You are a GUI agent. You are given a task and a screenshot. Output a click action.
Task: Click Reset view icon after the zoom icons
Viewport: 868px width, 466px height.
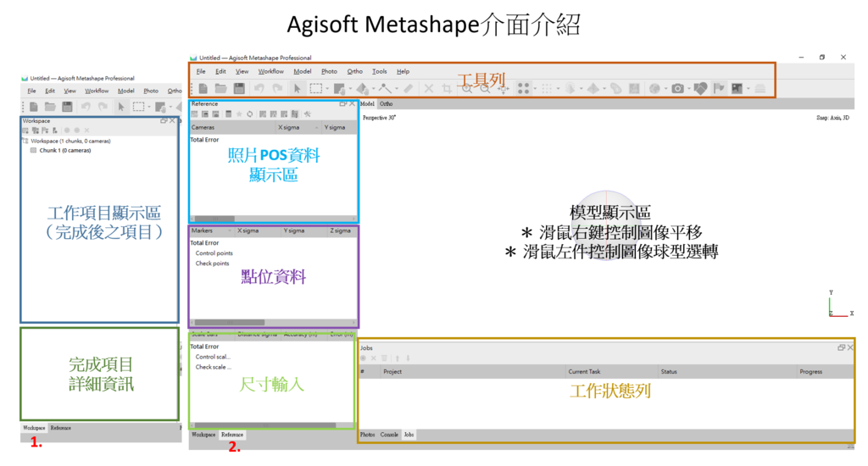[x=504, y=89]
